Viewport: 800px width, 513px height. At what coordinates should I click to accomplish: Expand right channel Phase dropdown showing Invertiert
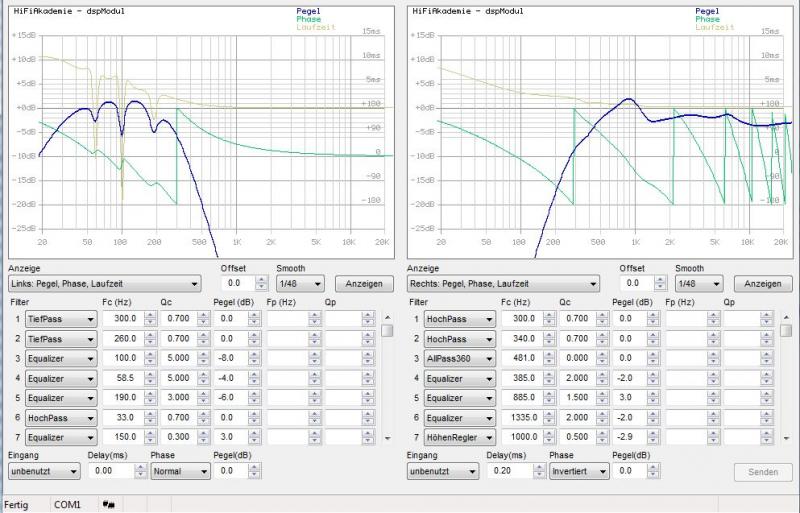click(578, 471)
